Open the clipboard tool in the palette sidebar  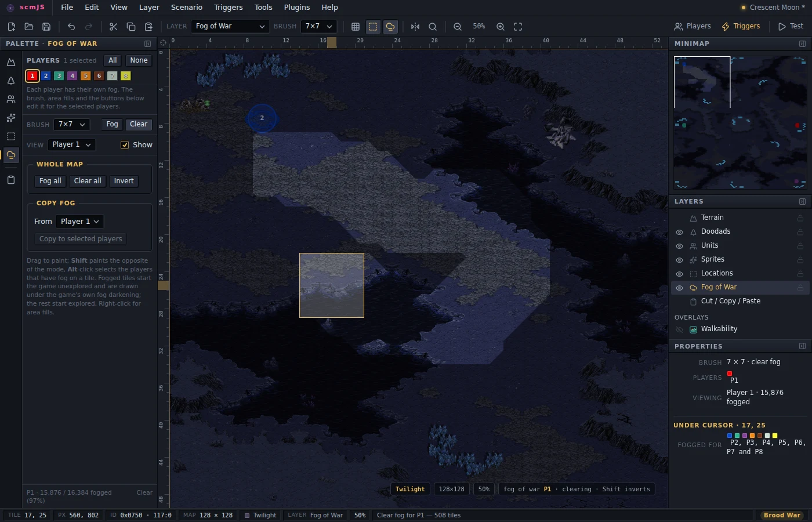[11, 180]
